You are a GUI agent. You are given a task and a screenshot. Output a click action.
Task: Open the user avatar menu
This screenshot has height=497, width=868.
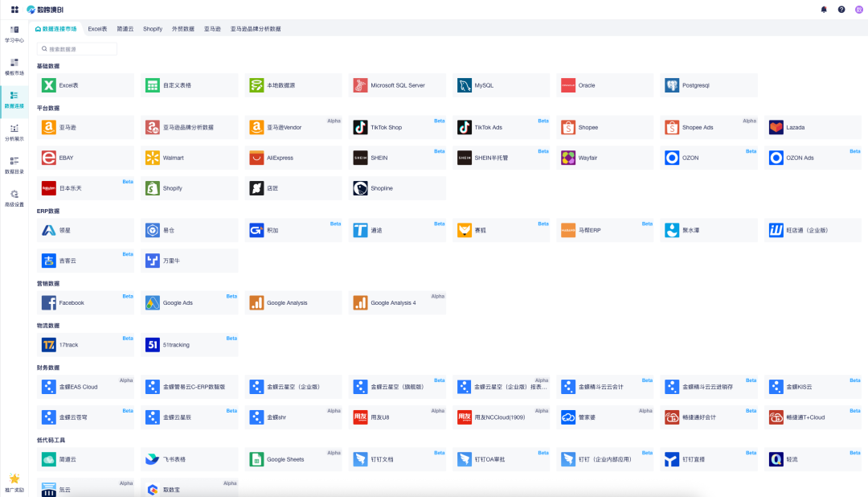tap(859, 10)
